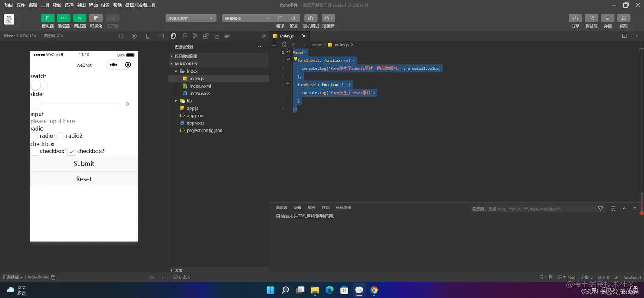Click the split editor icon
This screenshot has width=644, height=298.
pyautogui.click(x=624, y=36)
